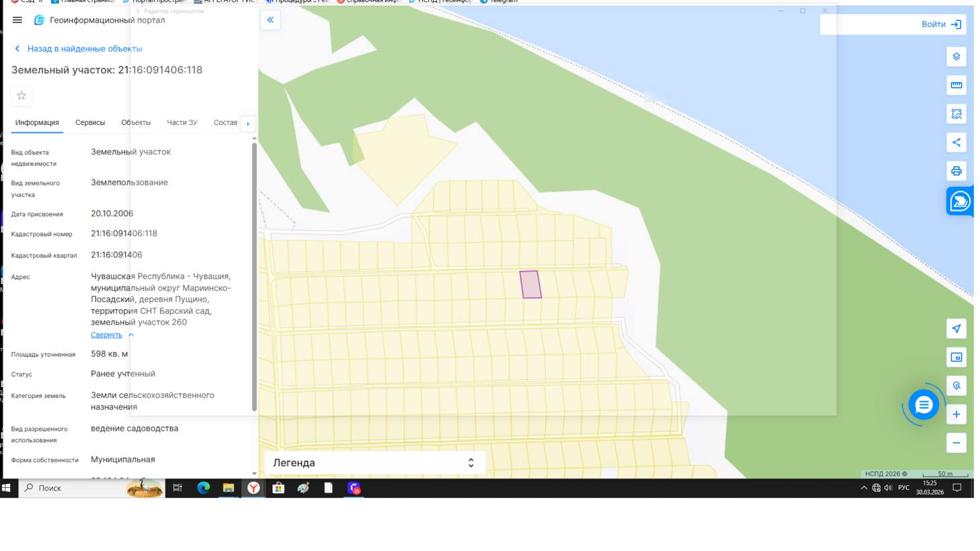Print the map view
980x551 pixels.
pos(956,171)
